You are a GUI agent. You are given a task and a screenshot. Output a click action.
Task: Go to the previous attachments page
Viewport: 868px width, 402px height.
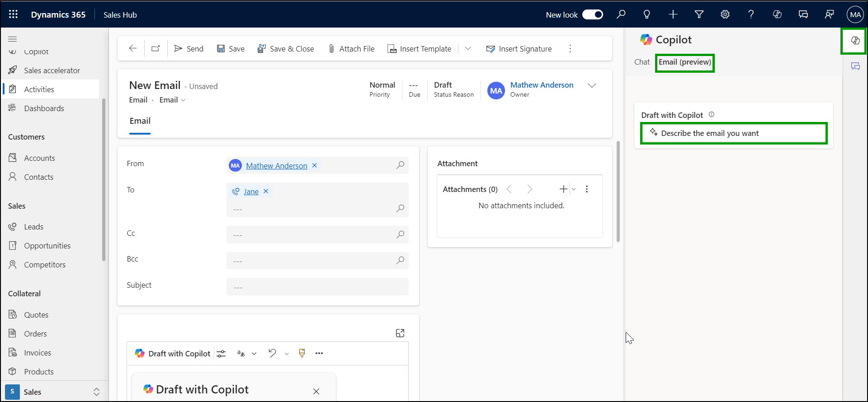[x=509, y=189]
